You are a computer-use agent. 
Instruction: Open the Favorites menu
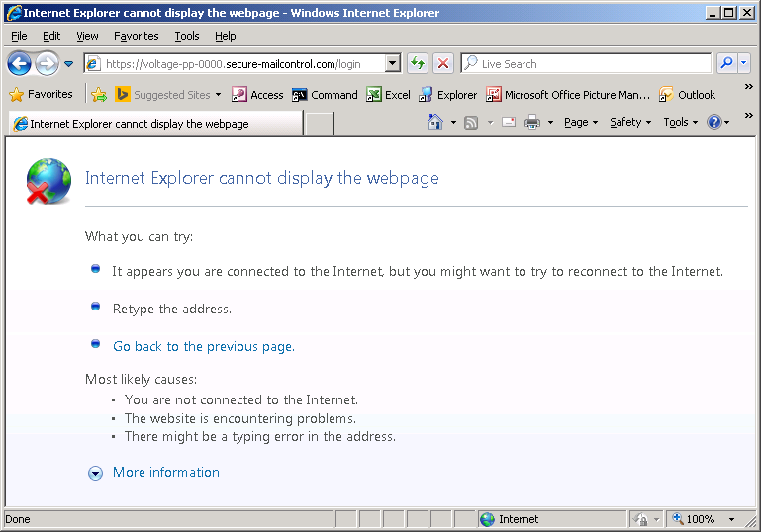(137, 36)
